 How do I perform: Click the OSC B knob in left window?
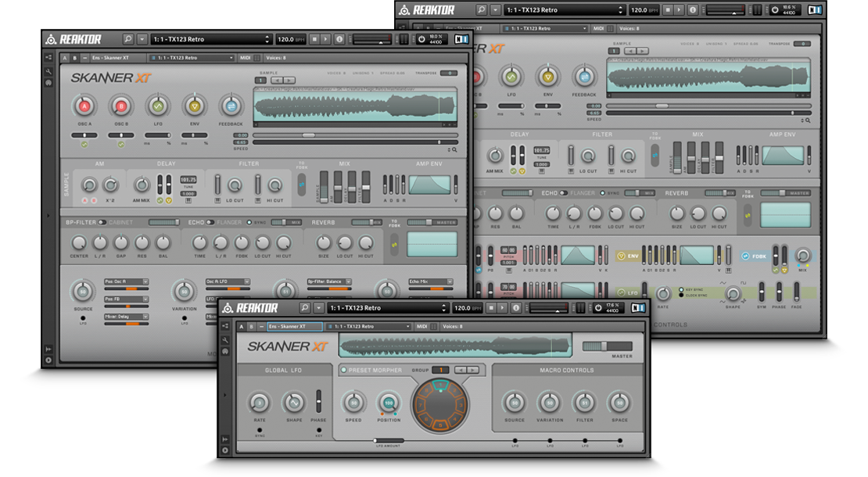coord(120,106)
